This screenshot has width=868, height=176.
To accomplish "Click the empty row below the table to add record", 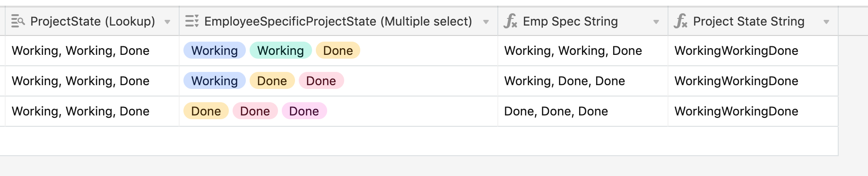I will (419, 141).
